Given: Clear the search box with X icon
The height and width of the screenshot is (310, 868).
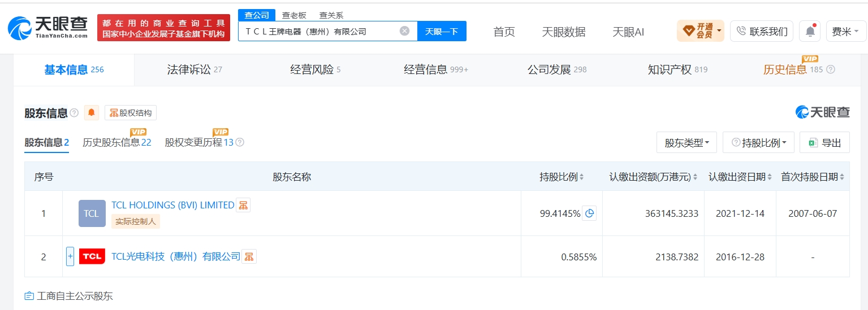Looking at the screenshot, I should coord(404,31).
